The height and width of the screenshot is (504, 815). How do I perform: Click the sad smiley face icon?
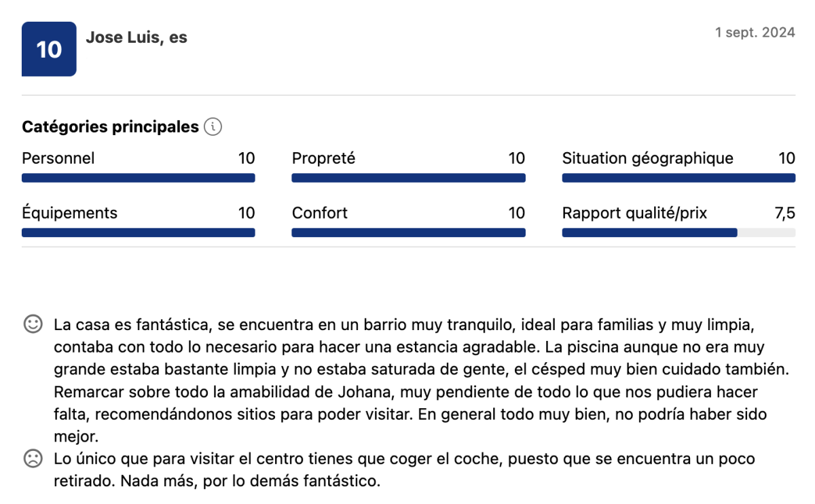coord(33,458)
